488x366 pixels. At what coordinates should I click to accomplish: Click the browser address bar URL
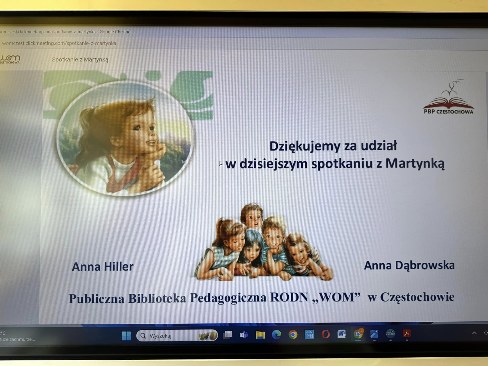pos(60,43)
